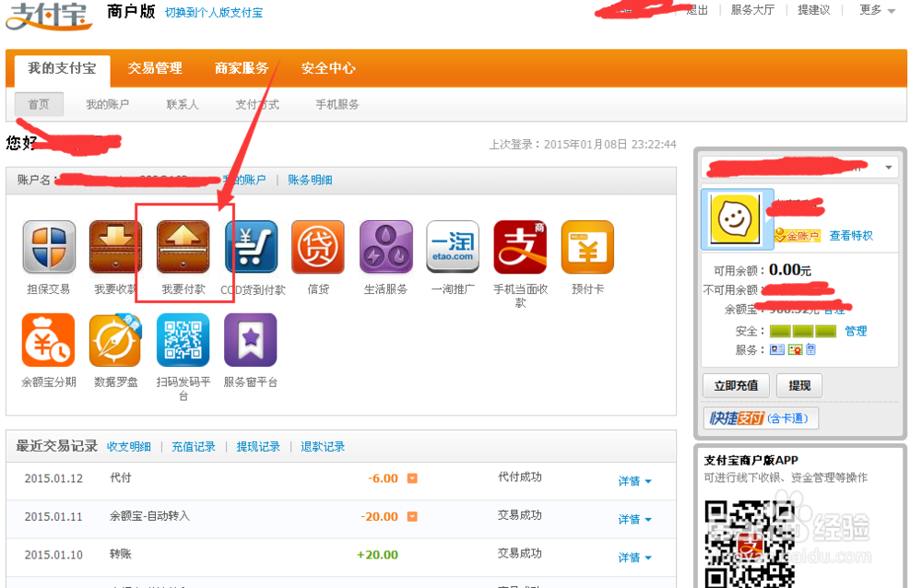Open the 担保交易 icon
The height and width of the screenshot is (588, 922).
pos(49,247)
